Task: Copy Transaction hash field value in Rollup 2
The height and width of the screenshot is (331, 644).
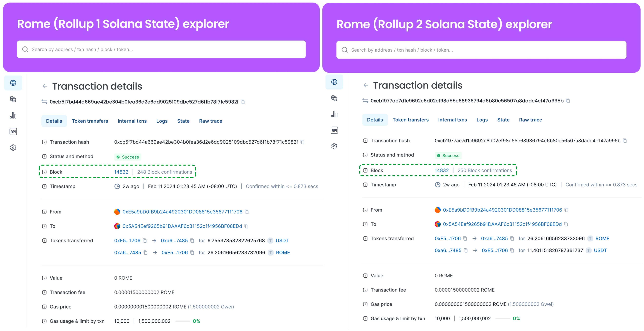Action: 625,141
